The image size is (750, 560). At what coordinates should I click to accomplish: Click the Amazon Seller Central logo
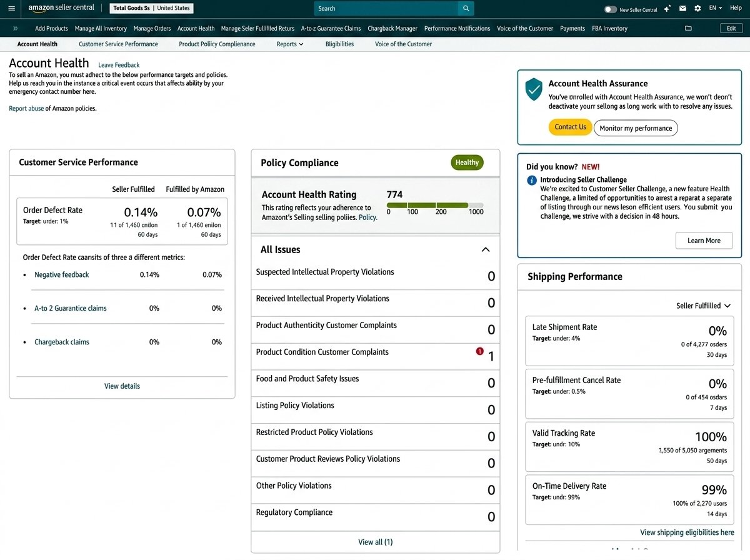61,8
